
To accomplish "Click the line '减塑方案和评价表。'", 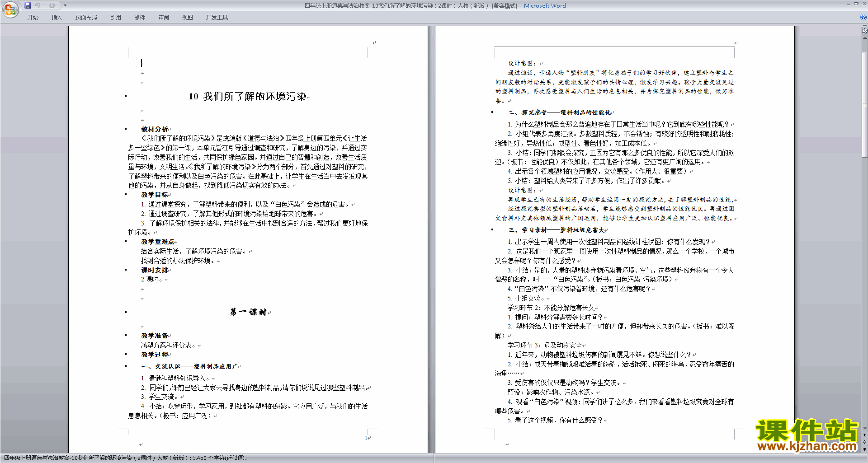I will 168,345.
